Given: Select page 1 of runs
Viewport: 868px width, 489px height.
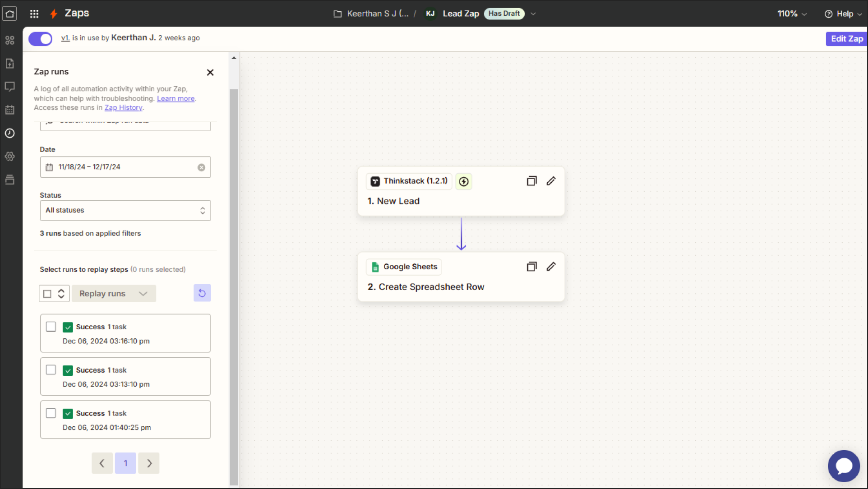Looking at the screenshot, I should pyautogui.click(x=125, y=463).
